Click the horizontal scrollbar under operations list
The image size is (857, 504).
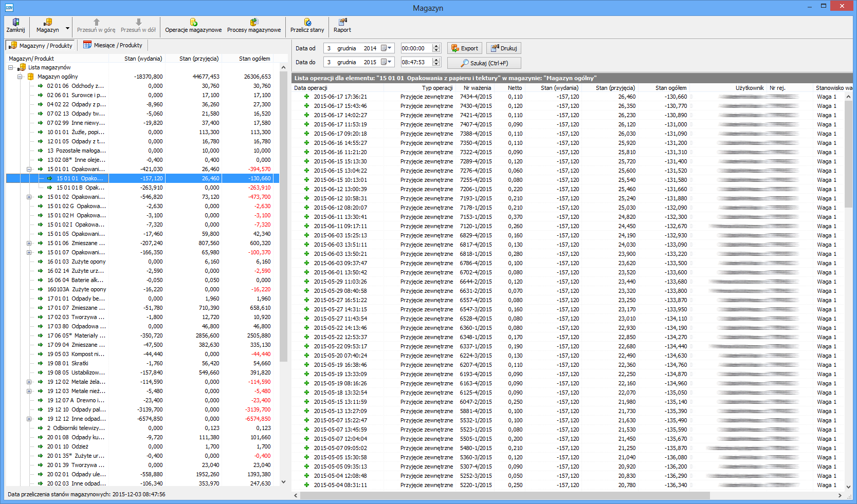click(504, 495)
